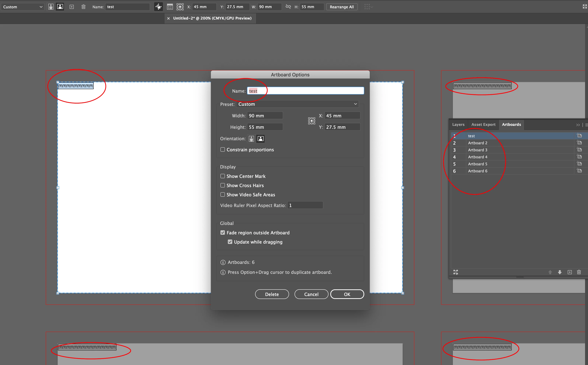Switch to the Asset Export tab
The height and width of the screenshot is (365, 588).
tap(483, 125)
